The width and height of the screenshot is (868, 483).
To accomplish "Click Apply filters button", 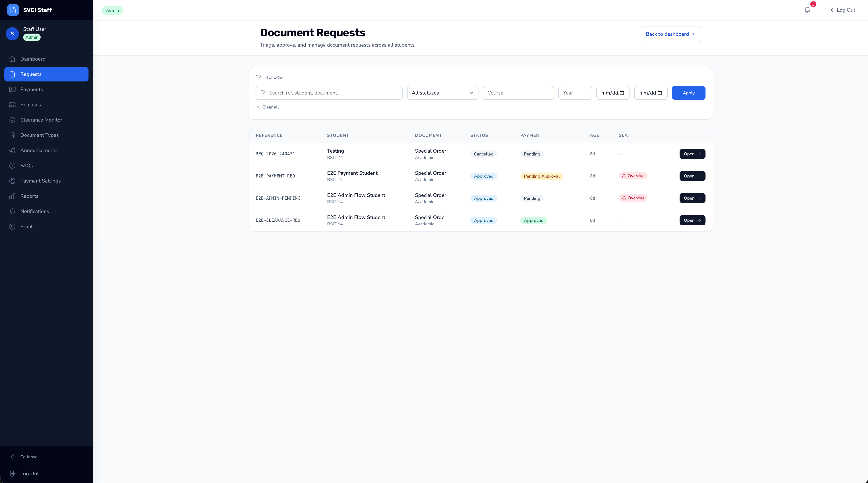I will [688, 93].
